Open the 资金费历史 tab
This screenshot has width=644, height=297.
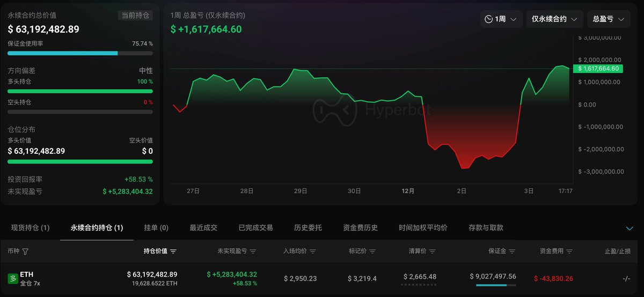coord(360,228)
